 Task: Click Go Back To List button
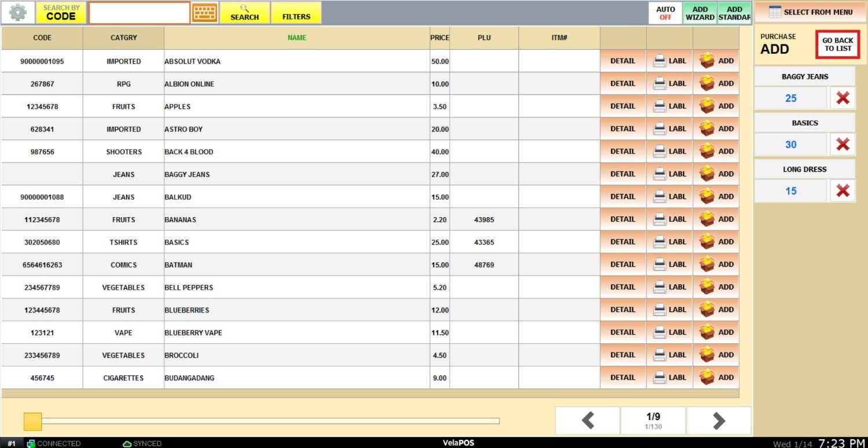pos(837,45)
